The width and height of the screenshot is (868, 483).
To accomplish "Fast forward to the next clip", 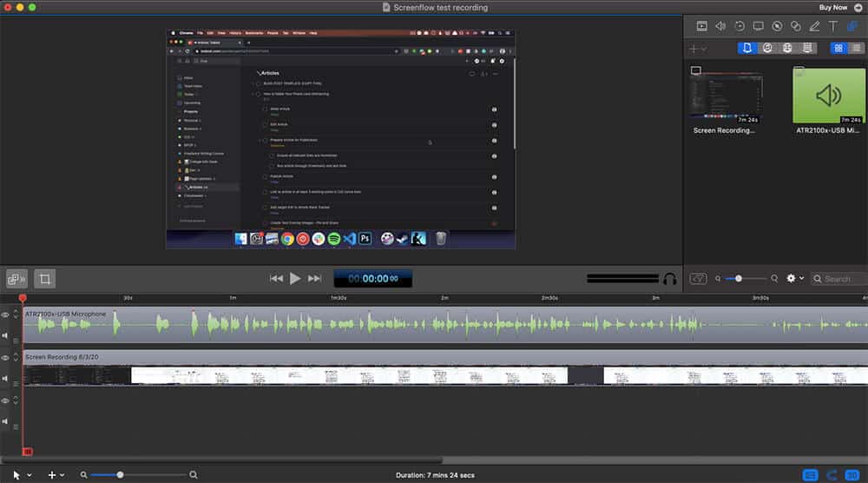I will click(x=314, y=279).
